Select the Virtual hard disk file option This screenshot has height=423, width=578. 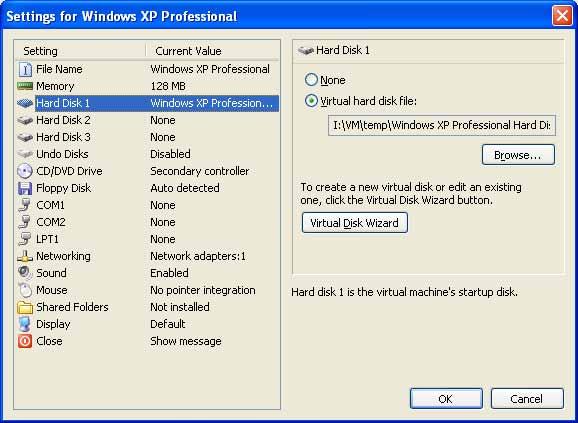coord(311,101)
